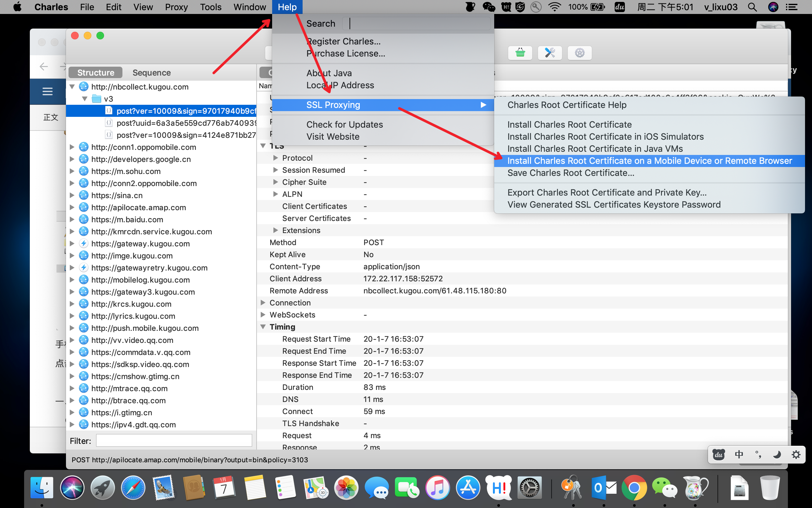This screenshot has width=812, height=508.
Task: Click the Wi-Fi status icon
Action: 554,7
